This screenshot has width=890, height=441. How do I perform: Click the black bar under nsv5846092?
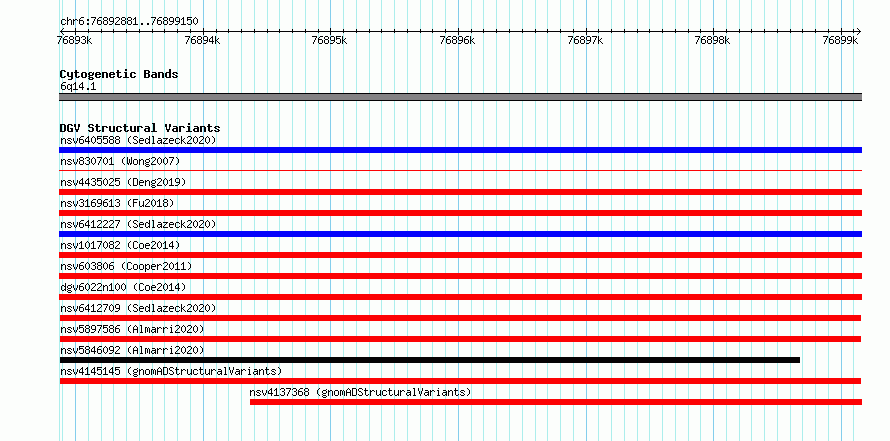tap(430, 360)
